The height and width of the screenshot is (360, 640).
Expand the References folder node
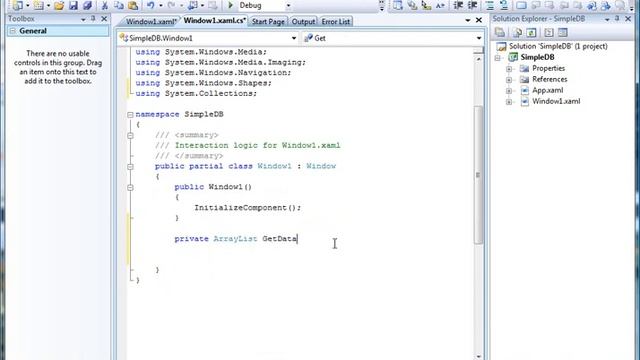[509, 80]
